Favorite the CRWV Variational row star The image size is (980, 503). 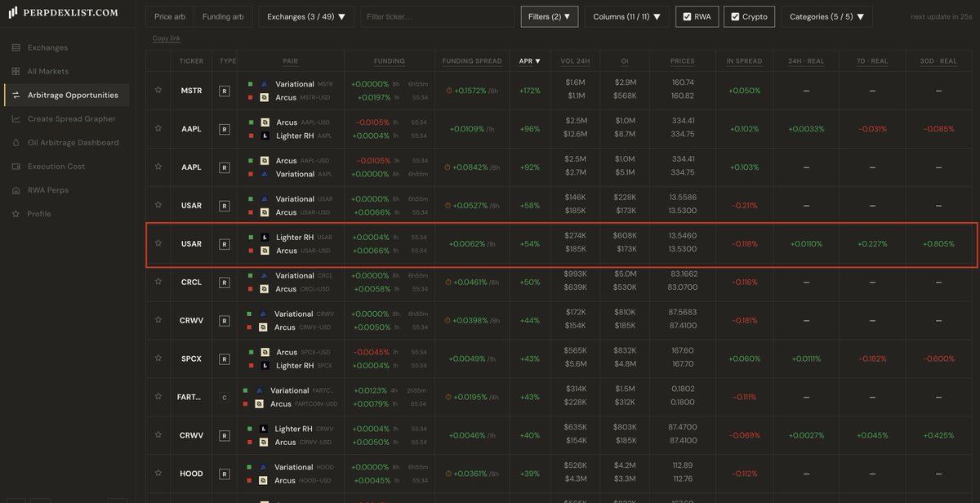tap(158, 320)
